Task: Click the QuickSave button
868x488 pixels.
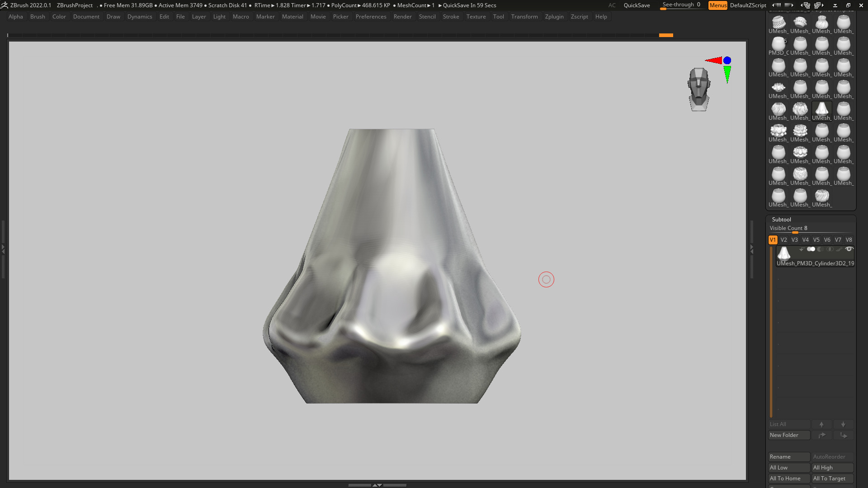Action: (x=637, y=5)
